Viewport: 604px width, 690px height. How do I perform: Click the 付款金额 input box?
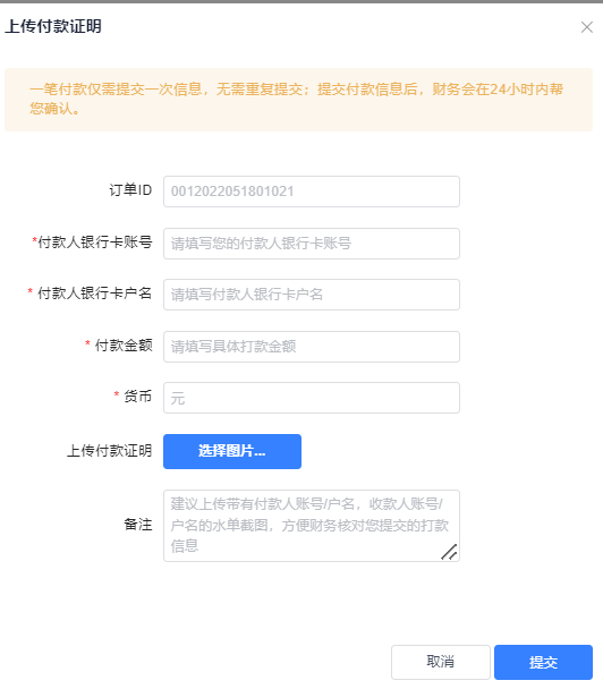311,347
